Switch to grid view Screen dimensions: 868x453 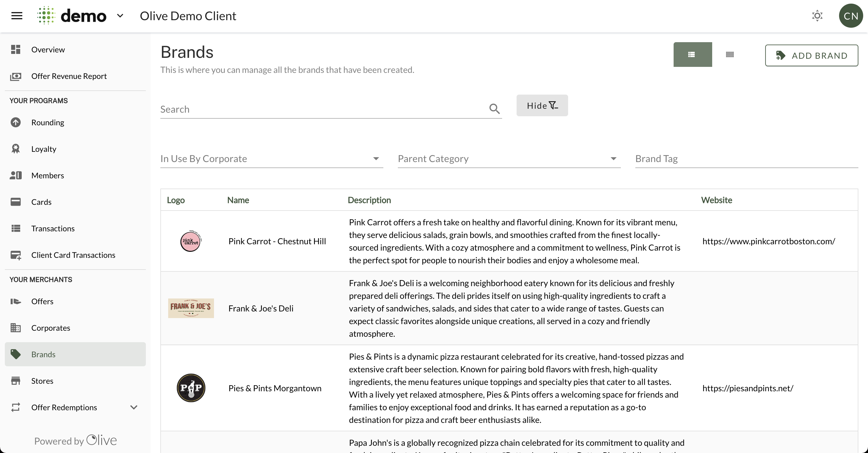729,55
